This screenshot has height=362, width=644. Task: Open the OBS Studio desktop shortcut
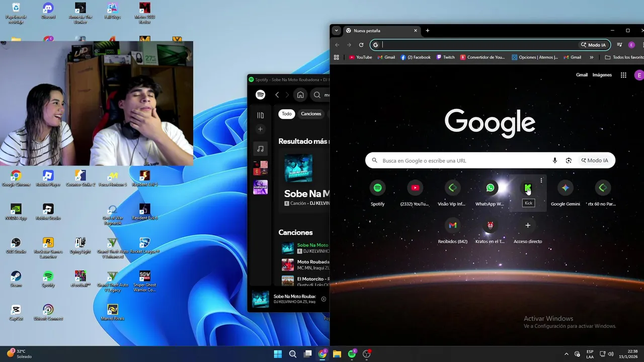(x=16, y=245)
